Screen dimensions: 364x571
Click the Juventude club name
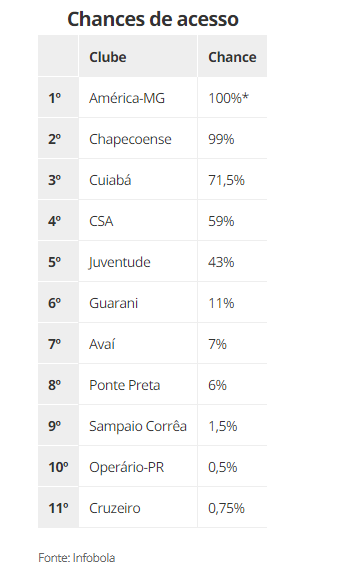(x=119, y=262)
